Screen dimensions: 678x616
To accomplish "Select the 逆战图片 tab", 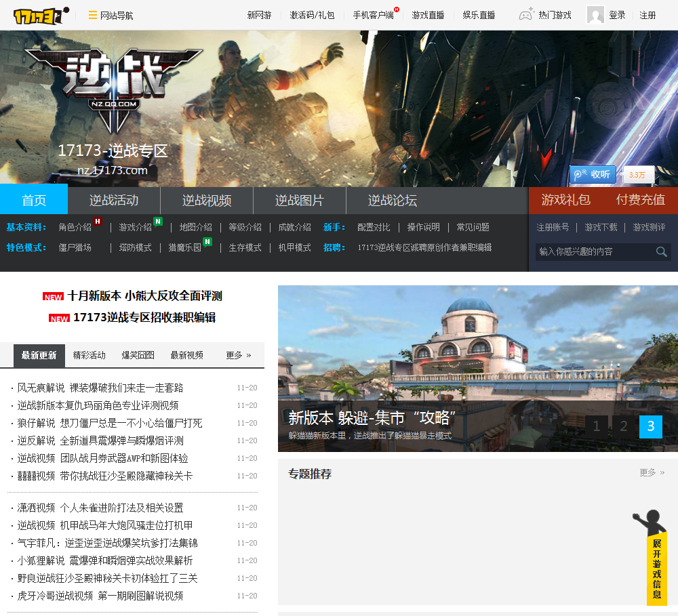I will [x=299, y=200].
